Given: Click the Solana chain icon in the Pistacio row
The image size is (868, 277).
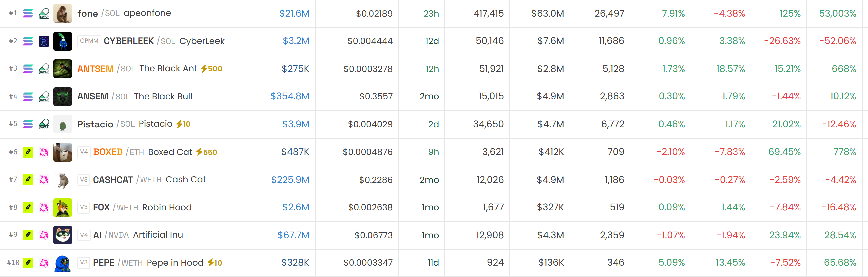Looking at the screenshot, I should click(x=28, y=124).
